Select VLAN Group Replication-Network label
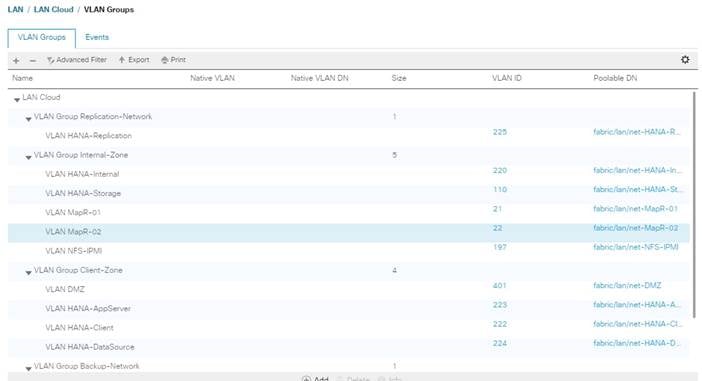The width and height of the screenshot is (702, 381). (x=93, y=116)
